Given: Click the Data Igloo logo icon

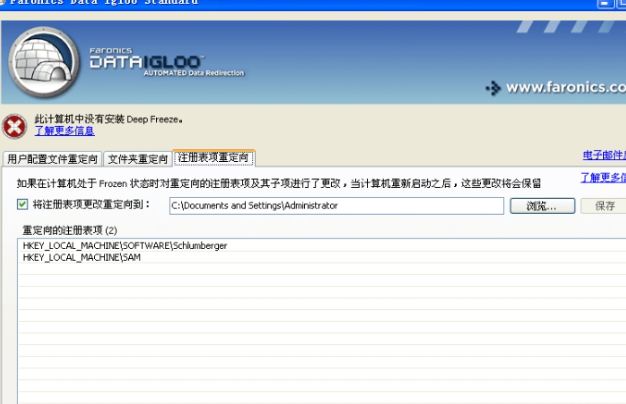Looking at the screenshot, I should (x=44, y=62).
